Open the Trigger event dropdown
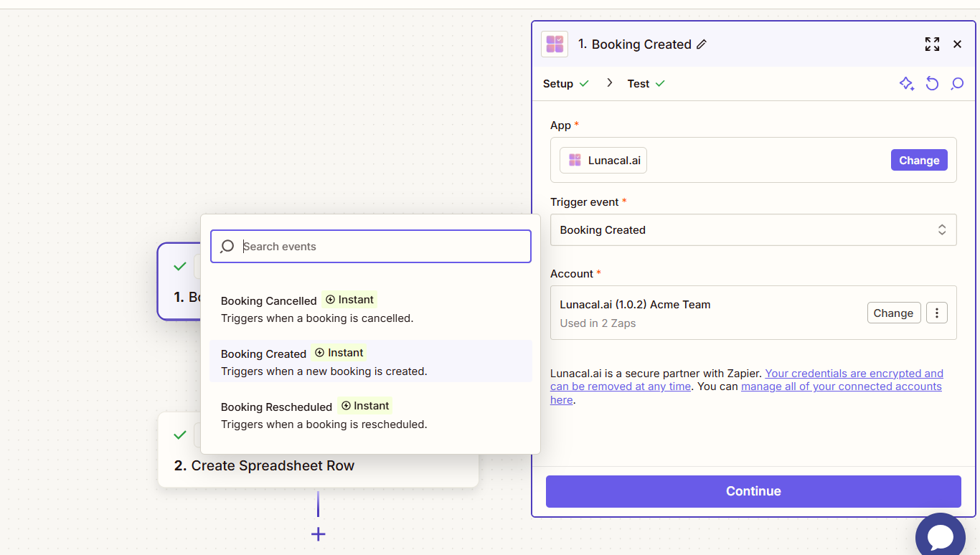 tap(753, 230)
